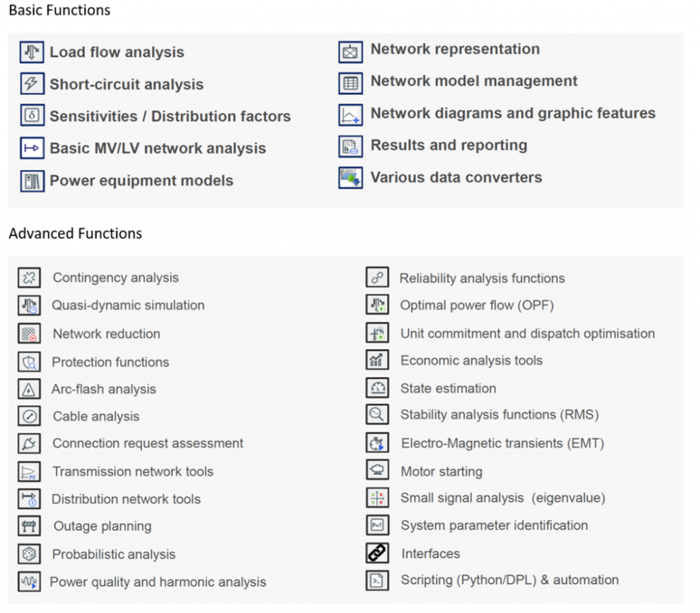The height and width of the screenshot is (613, 700).
Task: Click the Interfaces chain-link icon
Action: point(377,553)
